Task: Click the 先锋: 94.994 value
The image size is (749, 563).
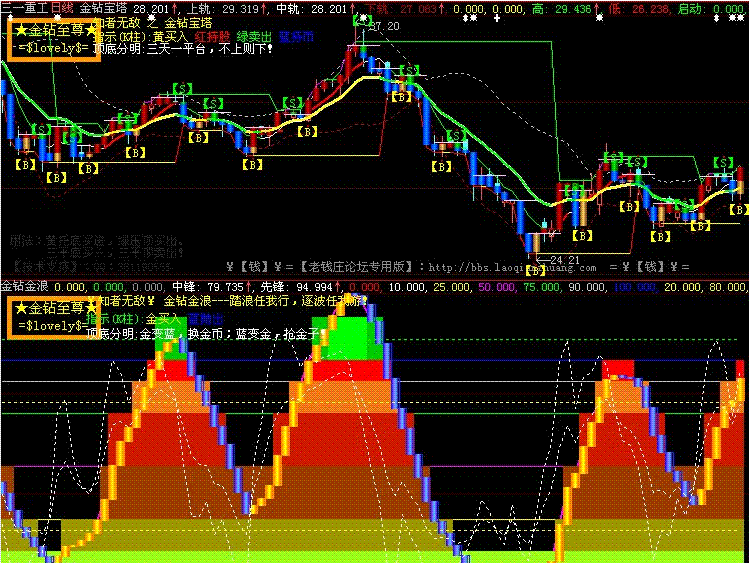Action: [x=300, y=287]
